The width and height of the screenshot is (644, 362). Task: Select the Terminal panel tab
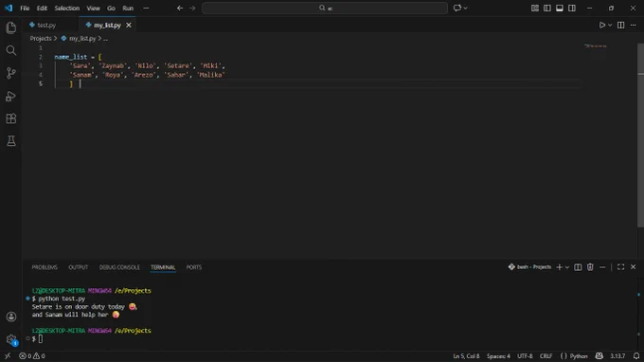[x=163, y=267]
